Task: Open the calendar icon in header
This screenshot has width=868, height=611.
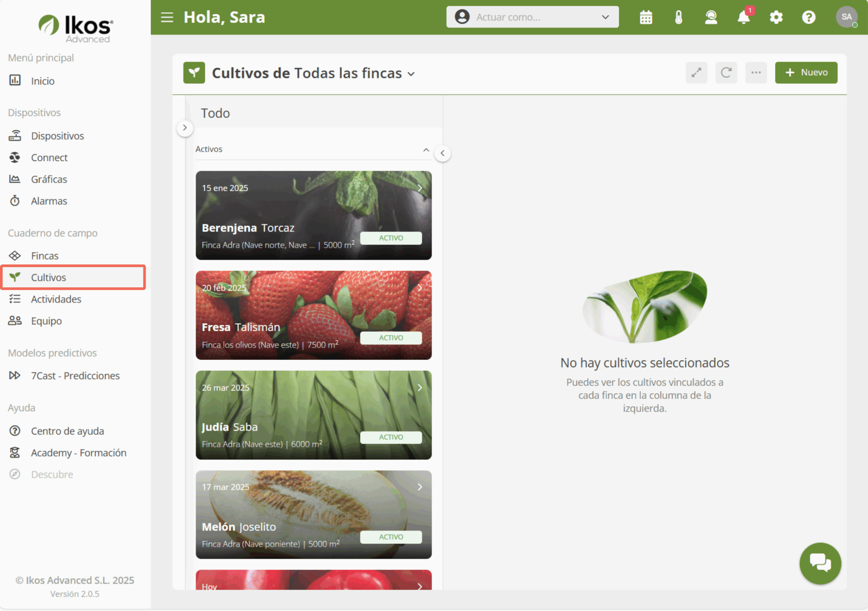Action: pyautogui.click(x=646, y=17)
